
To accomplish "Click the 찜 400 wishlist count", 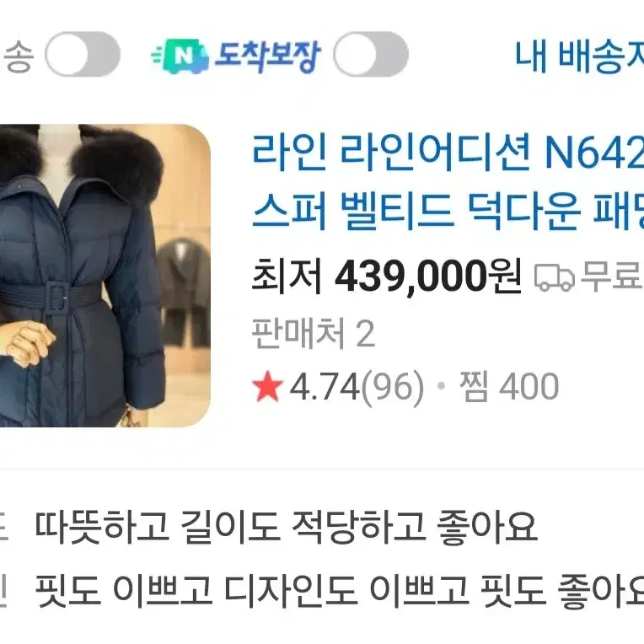I will click(509, 386).
